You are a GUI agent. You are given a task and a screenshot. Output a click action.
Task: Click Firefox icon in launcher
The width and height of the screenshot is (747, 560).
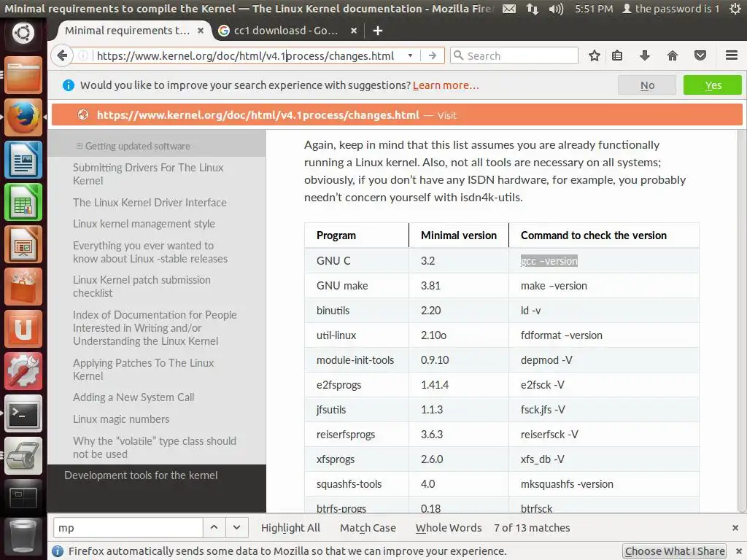23,117
